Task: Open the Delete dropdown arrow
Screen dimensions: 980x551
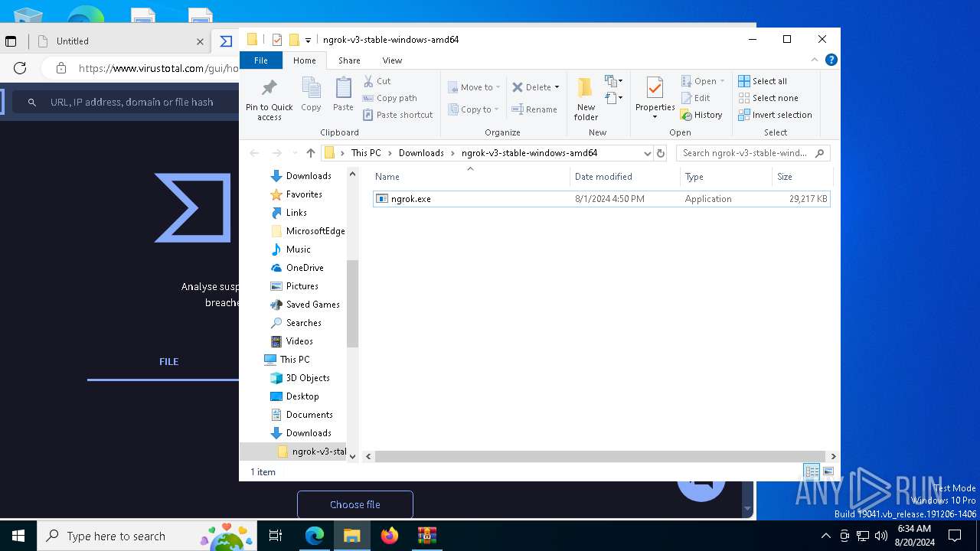Action: pos(557,87)
